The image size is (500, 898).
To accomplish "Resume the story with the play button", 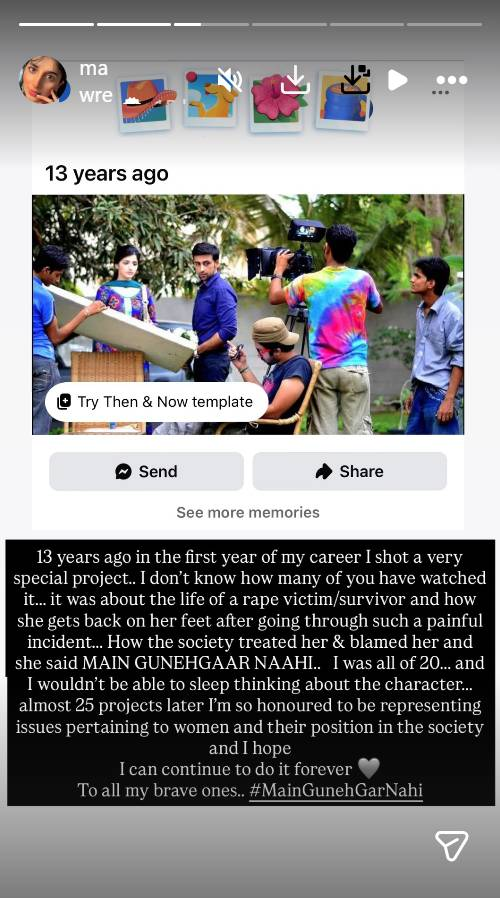I will point(397,80).
